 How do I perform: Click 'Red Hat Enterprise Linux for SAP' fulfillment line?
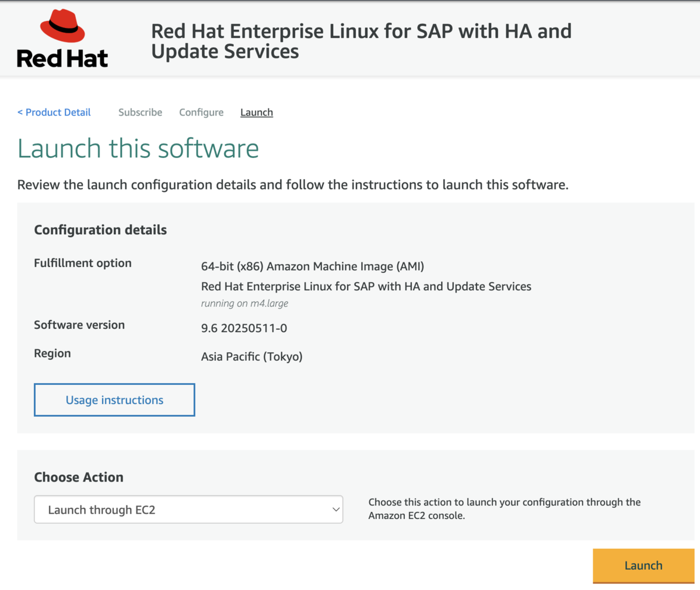pyautogui.click(x=366, y=287)
